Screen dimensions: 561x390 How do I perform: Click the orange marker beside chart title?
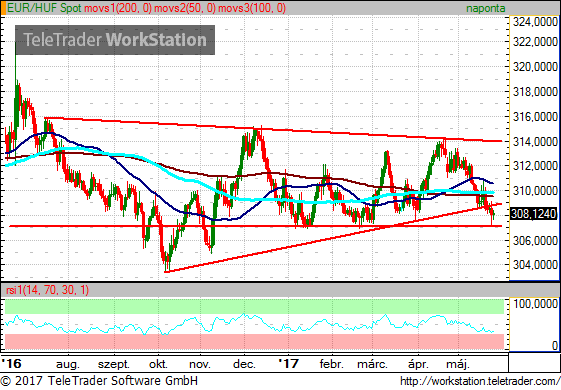coord(3,8)
